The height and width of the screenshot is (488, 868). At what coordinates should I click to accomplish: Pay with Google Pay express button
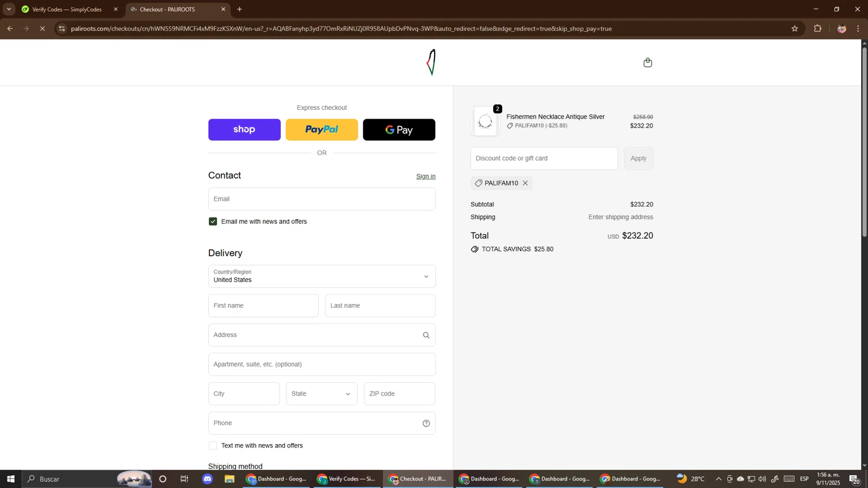click(399, 130)
